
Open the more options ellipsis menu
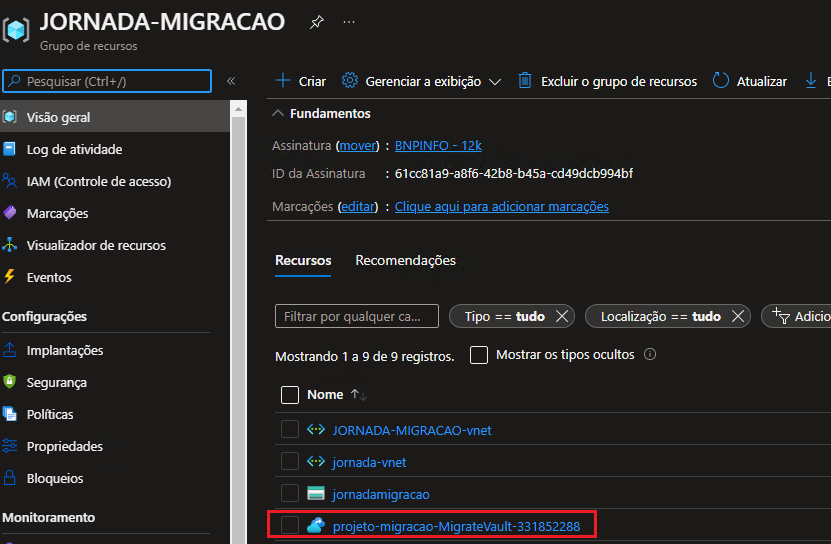349,22
